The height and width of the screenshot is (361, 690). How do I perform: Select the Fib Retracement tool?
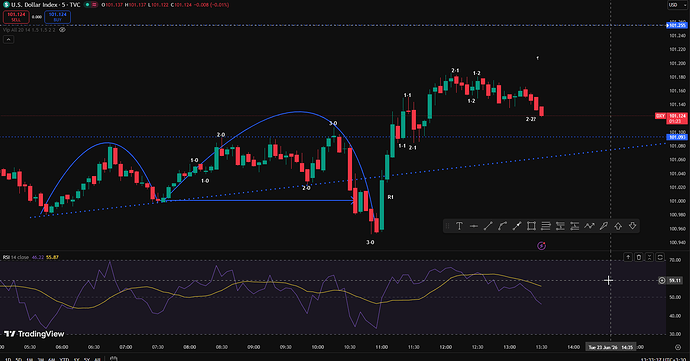[x=546, y=226]
